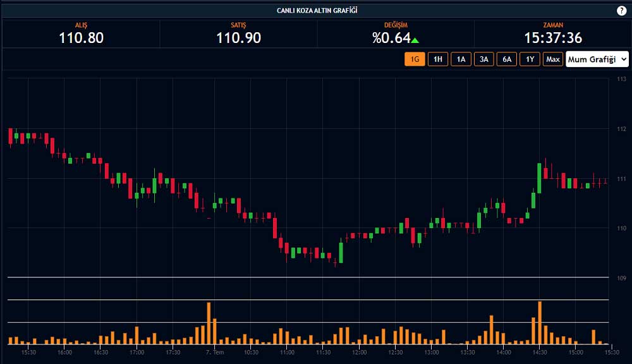Click the SATIŞ price 110.90
The height and width of the screenshot is (364, 632).
[239, 38]
